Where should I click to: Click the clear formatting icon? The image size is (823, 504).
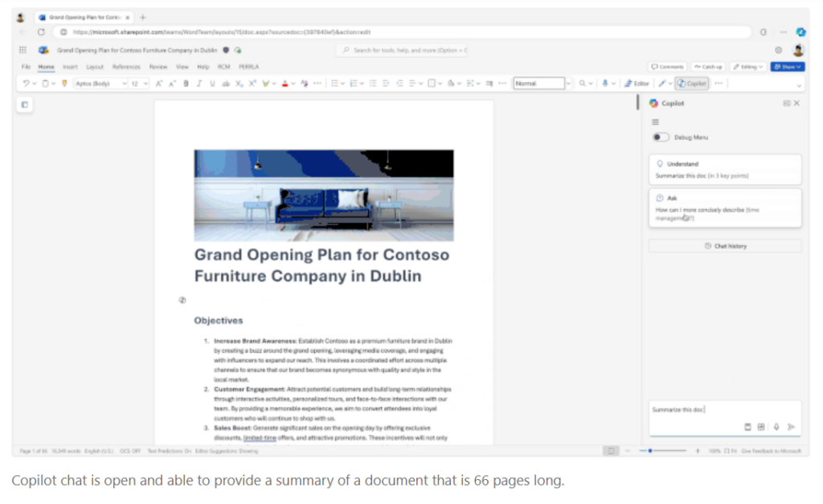(305, 84)
